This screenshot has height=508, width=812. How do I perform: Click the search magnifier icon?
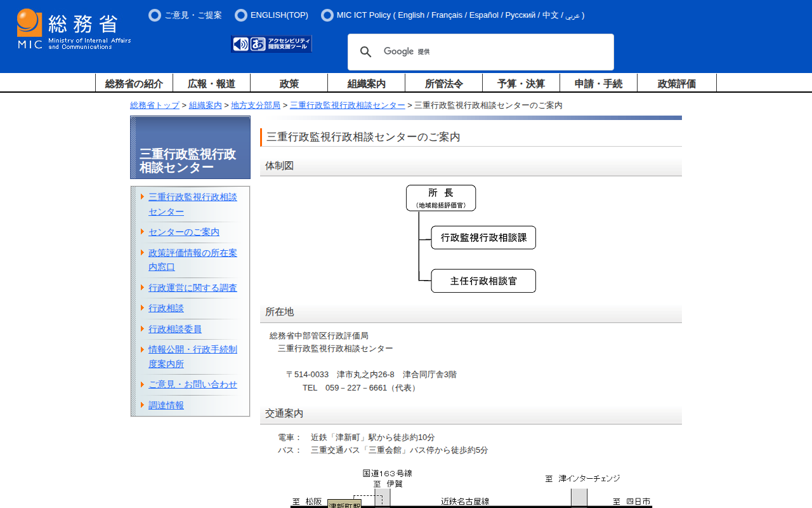click(365, 52)
